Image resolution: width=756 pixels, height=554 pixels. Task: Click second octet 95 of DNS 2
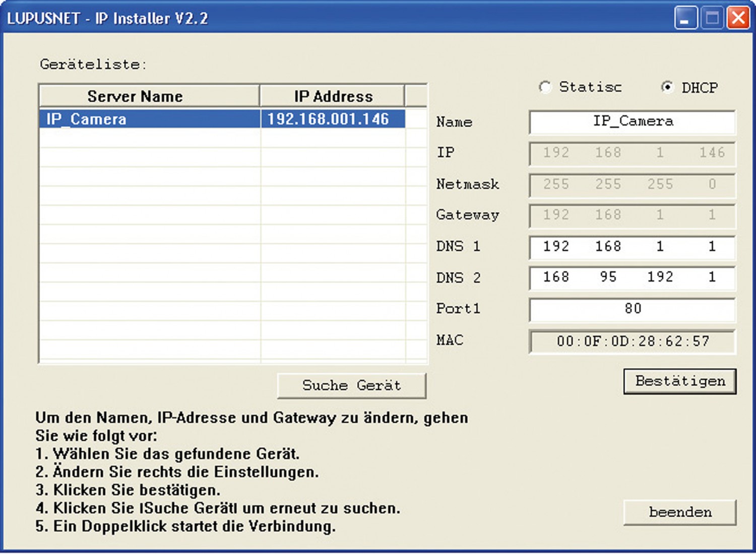608,277
